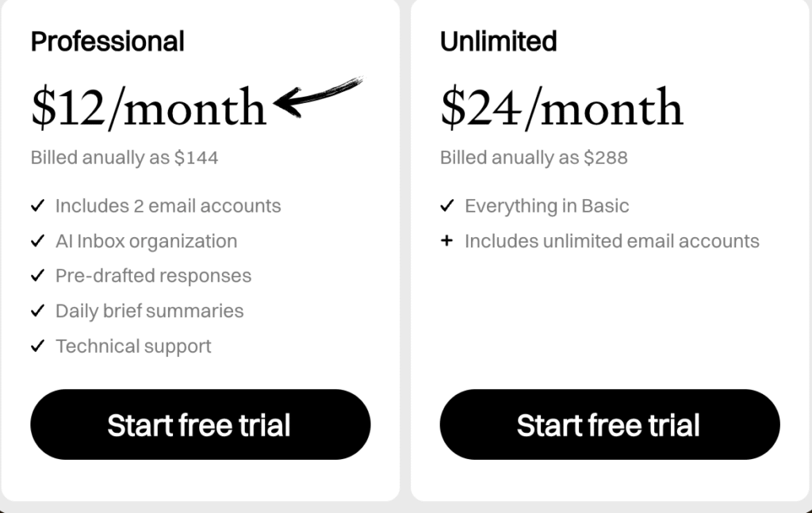Click the Billed anually as $288 note
This screenshot has width=812, height=513.
coord(534,158)
